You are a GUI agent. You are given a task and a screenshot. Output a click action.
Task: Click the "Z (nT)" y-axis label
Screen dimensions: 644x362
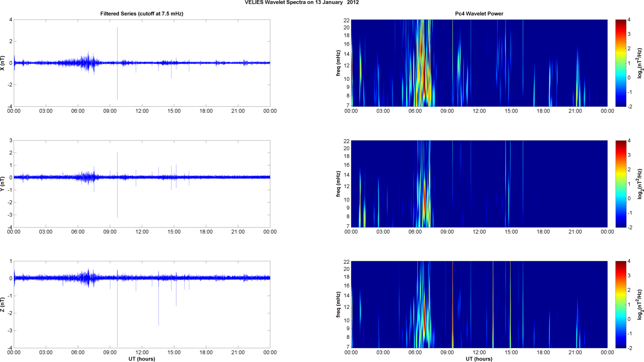3,305
